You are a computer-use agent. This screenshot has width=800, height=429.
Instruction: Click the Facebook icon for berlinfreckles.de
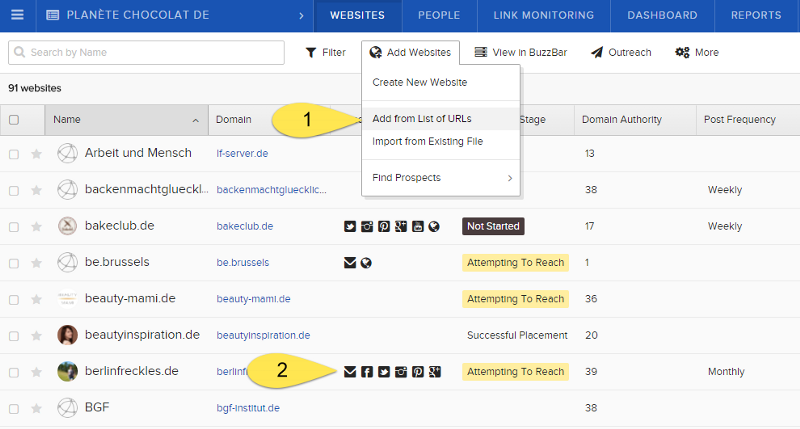(367, 372)
